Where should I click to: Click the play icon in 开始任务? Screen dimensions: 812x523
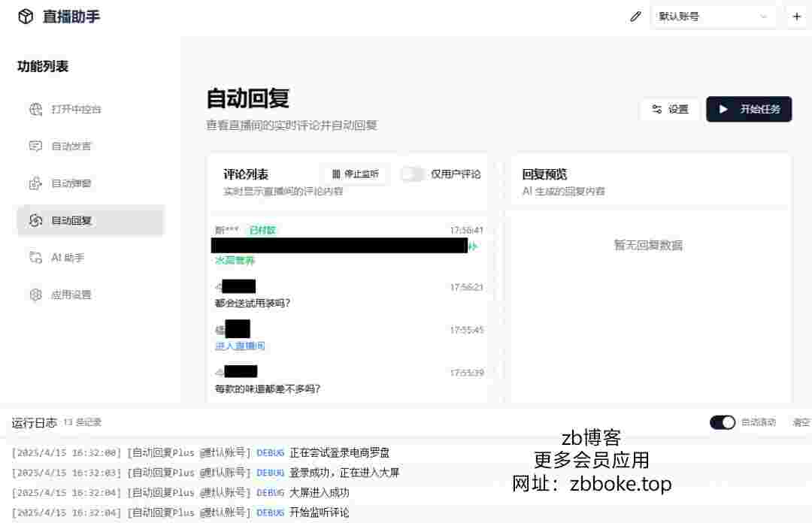723,109
